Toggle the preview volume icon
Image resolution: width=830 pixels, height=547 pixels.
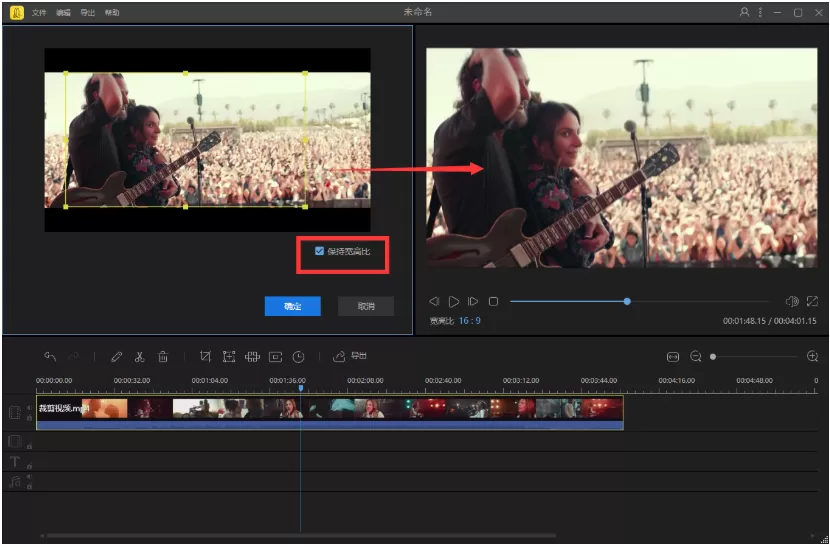[792, 301]
